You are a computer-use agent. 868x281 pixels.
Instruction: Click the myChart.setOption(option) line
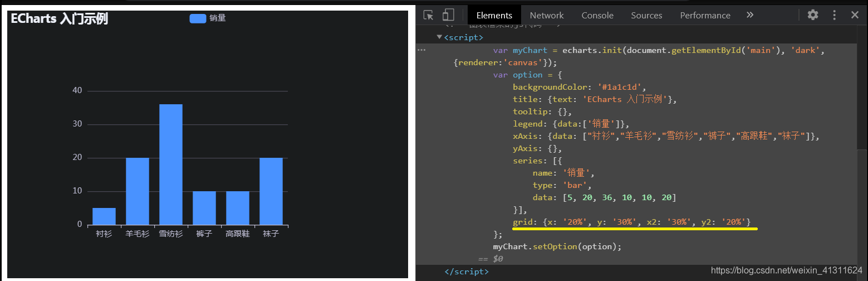coord(557,246)
